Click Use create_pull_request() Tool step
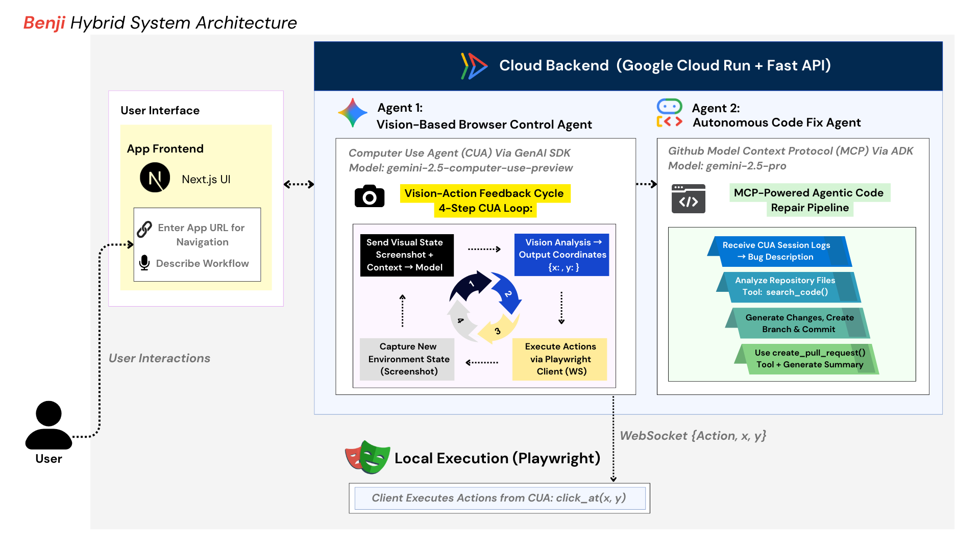 808,359
